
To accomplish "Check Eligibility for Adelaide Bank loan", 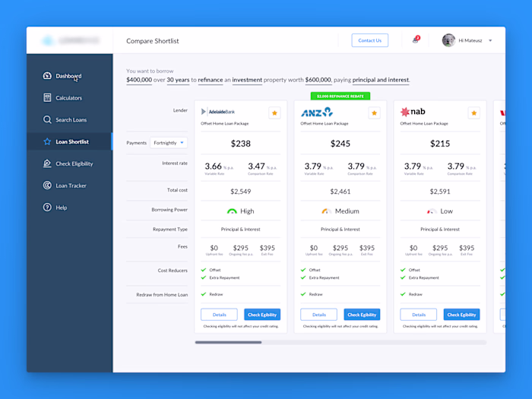I will (262, 315).
